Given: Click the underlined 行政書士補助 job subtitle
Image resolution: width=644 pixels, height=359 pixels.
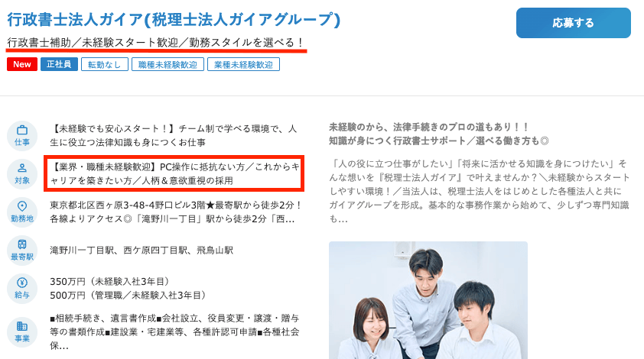Looking at the screenshot, I should (156, 43).
